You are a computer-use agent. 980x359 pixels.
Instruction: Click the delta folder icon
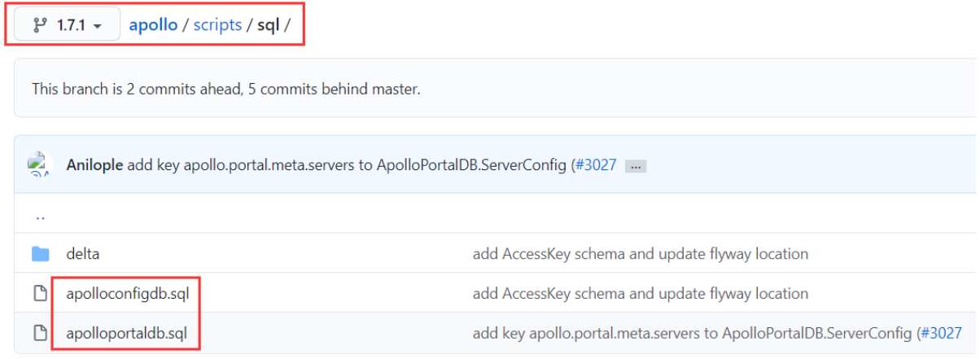[40, 254]
